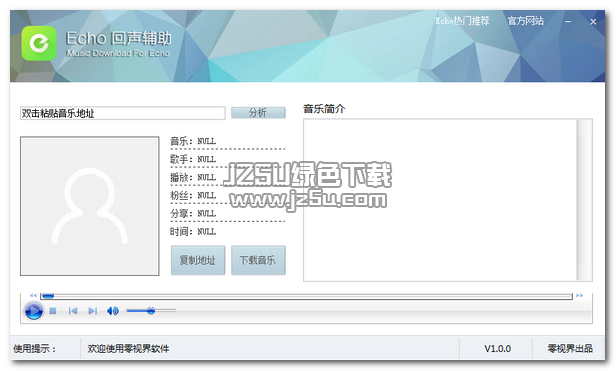Click the fast-forward double-arrow icon
Image resolution: width=616 pixels, height=371 pixels.
(x=580, y=296)
